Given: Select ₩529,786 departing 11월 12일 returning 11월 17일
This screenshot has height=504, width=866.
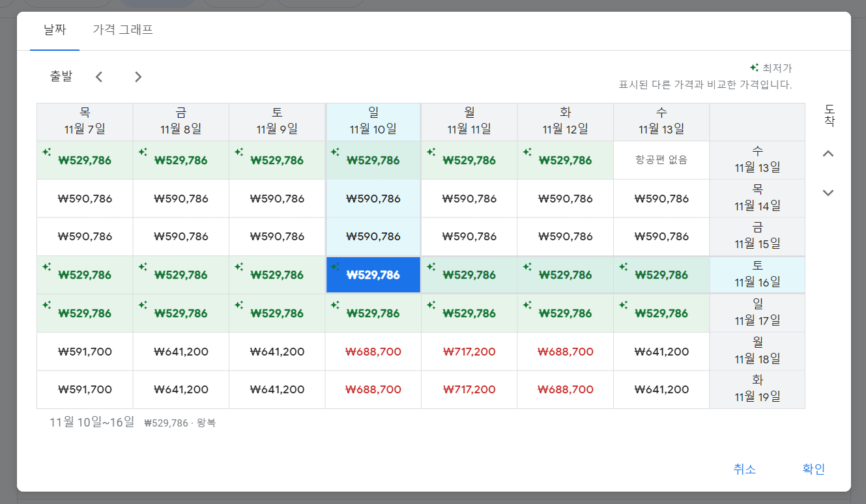Looking at the screenshot, I should coord(566,313).
